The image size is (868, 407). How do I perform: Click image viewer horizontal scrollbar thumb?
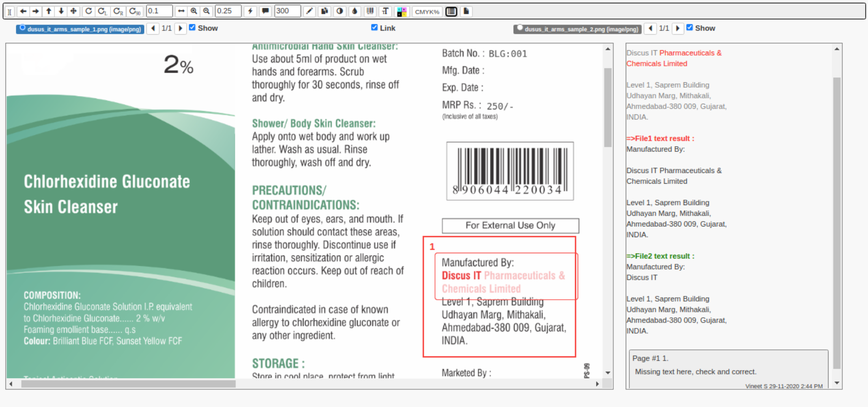(x=129, y=383)
